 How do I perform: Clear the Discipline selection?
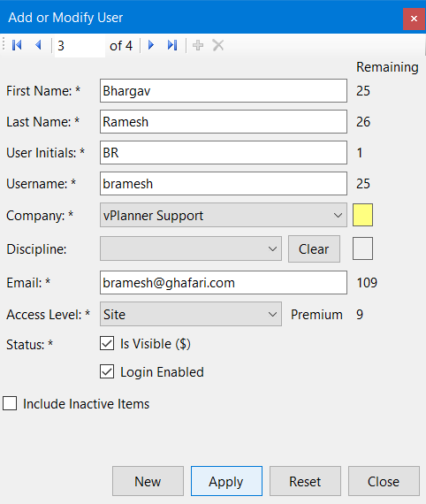click(314, 248)
